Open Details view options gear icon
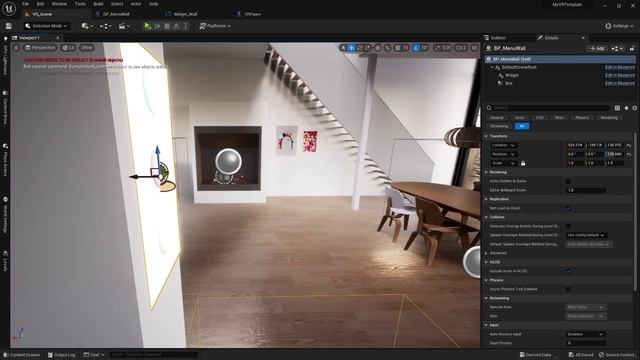Screen dimensions: 640x360 635,108
